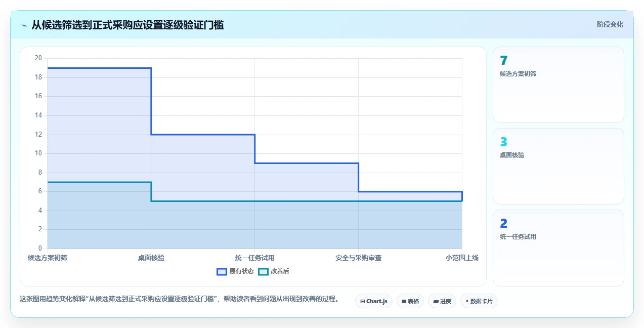
Task: Click the 安全与采购审查 x-axis label
Action: (358, 258)
